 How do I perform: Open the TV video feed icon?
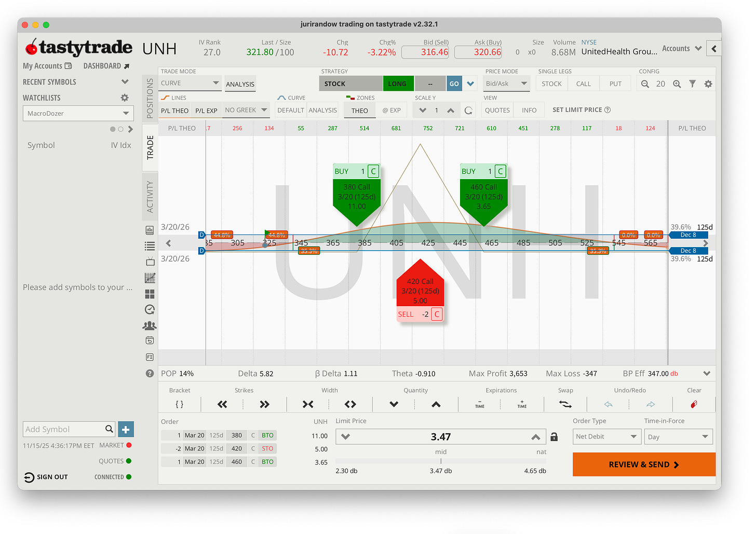150,262
